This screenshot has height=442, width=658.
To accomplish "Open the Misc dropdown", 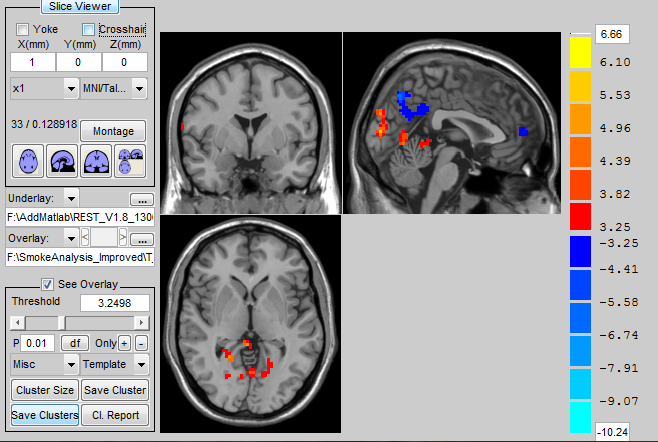I will click(x=44, y=364).
